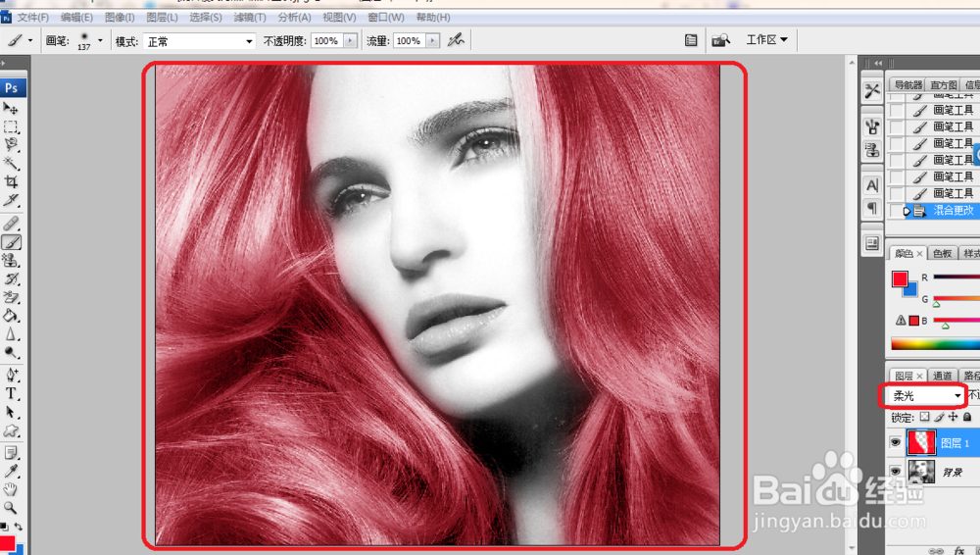The width and height of the screenshot is (980, 555).
Task: Select the Lasso tool
Action: pos(11,145)
